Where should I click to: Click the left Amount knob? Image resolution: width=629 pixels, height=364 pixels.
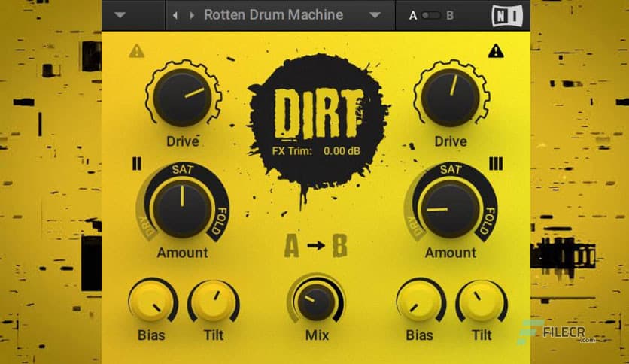point(183,208)
